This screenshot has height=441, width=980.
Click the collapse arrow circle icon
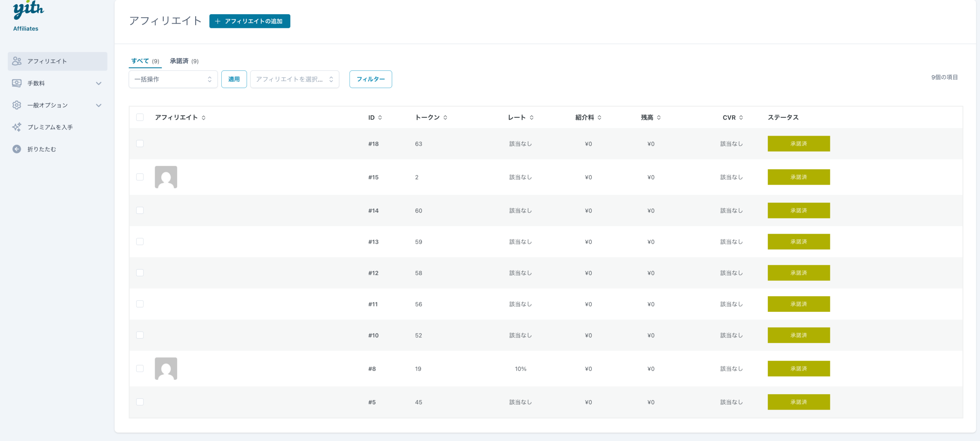coord(17,149)
